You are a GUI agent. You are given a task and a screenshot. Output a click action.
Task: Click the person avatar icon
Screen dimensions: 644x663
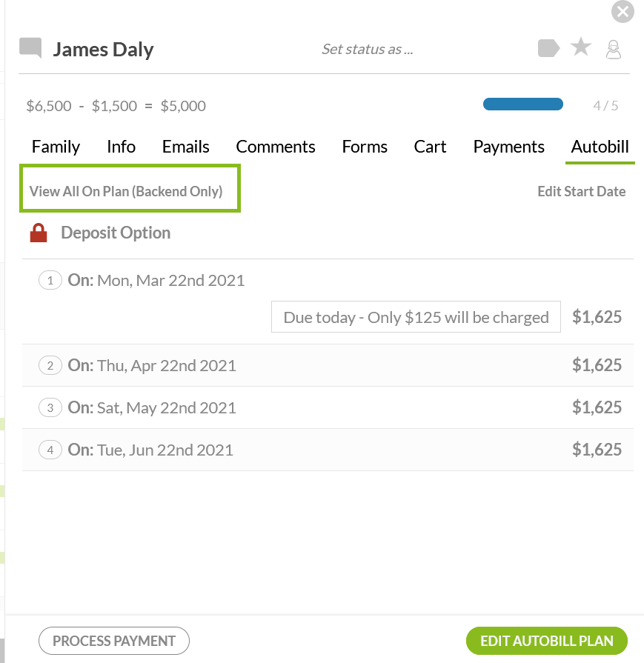pos(614,50)
